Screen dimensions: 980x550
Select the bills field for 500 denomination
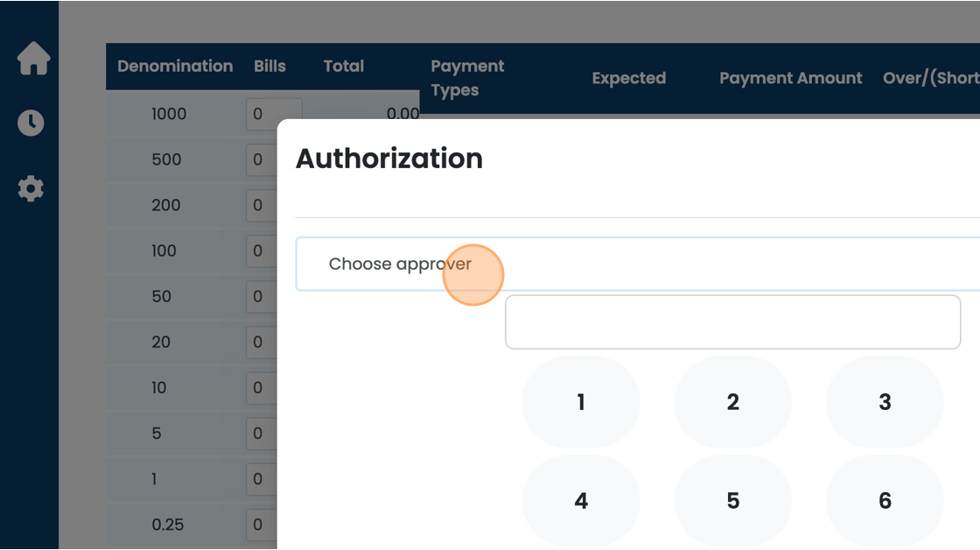[x=262, y=159]
